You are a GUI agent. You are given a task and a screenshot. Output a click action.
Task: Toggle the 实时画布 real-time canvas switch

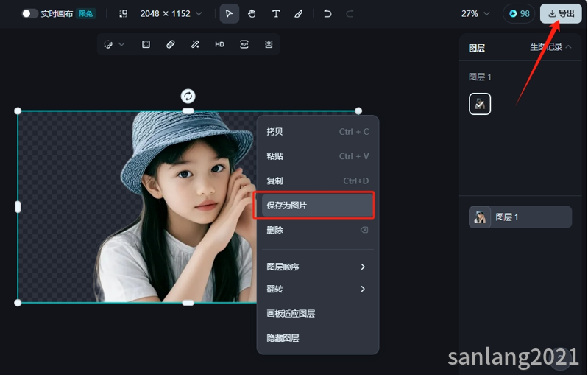(29, 14)
